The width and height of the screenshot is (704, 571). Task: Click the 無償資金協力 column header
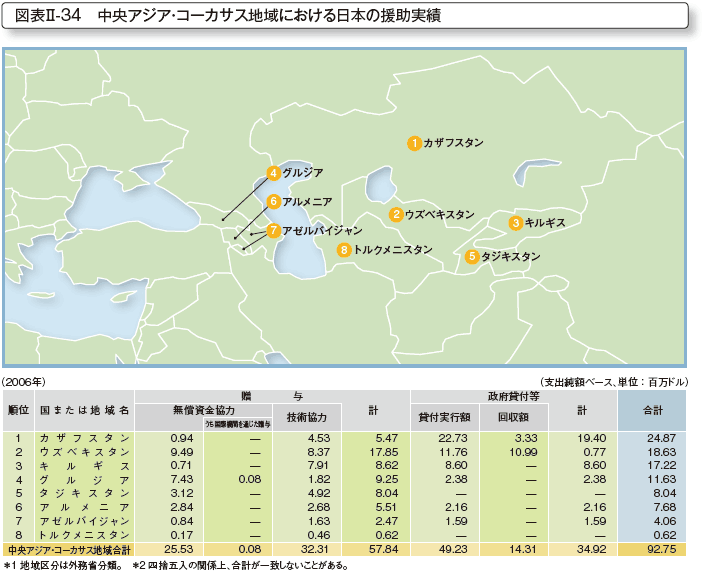pos(204,410)
